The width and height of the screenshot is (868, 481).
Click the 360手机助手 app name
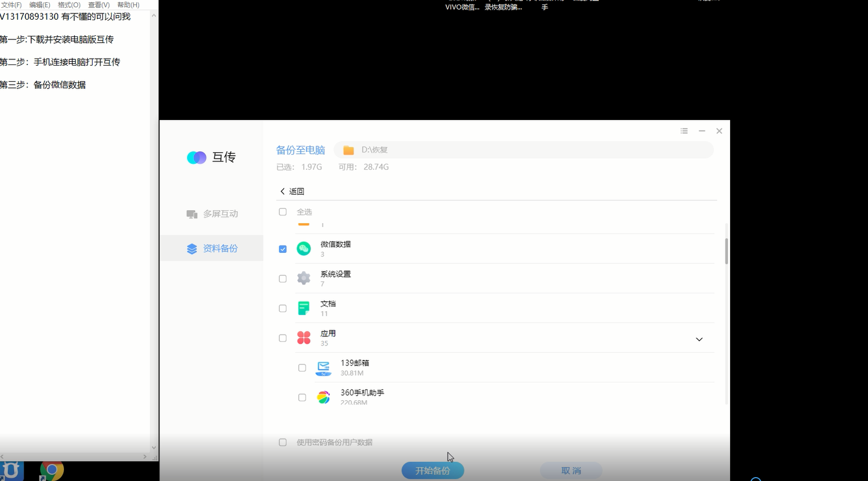pos(362,393)
